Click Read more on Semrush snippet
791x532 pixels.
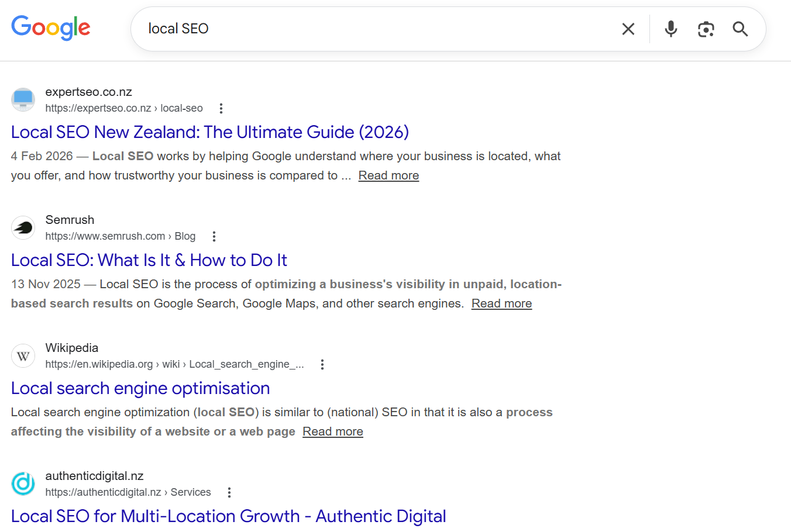point(501,303)
